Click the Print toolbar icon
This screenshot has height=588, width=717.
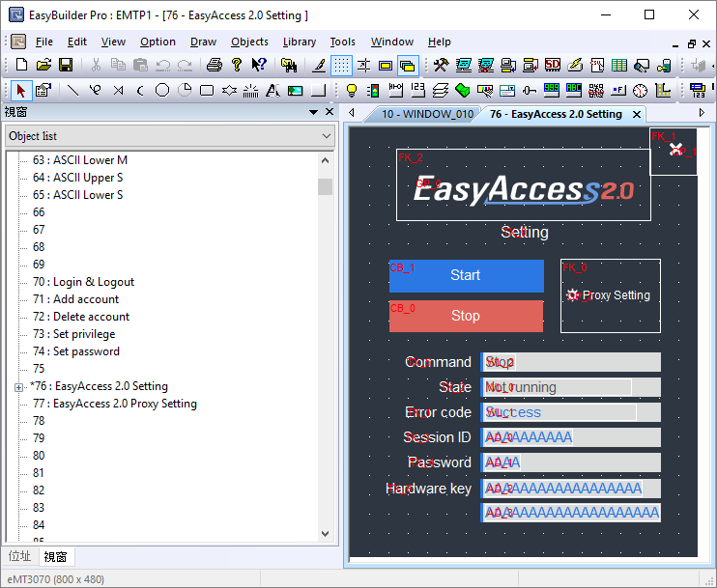(x=215, y=65)
